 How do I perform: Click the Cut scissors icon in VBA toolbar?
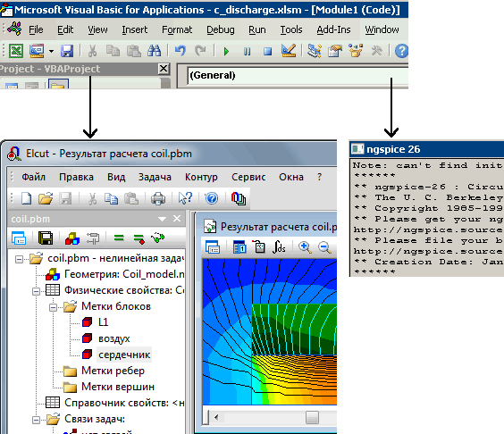tap(92, 51)
